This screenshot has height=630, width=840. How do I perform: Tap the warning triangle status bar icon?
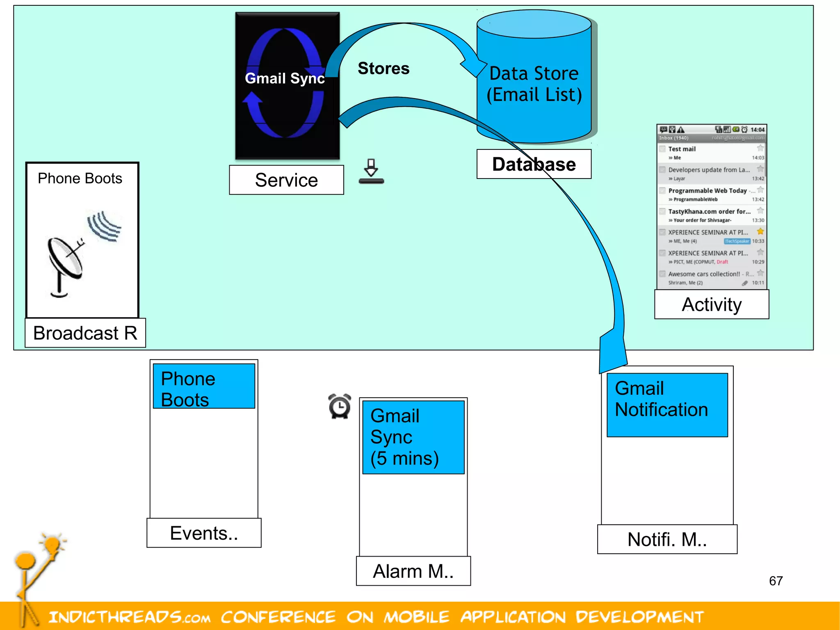pyautogui.click(x=681, y=130)
